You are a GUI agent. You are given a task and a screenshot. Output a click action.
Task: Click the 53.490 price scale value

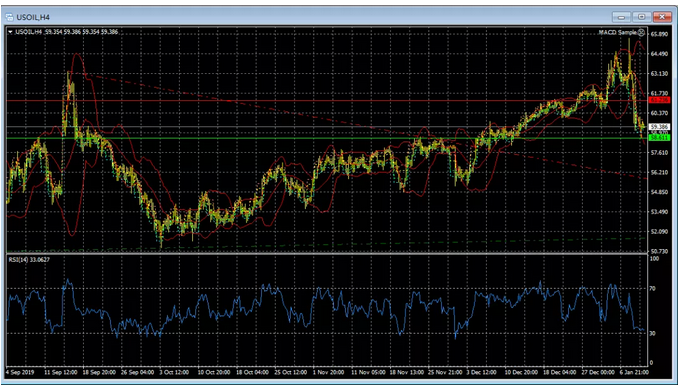point(660,212)
